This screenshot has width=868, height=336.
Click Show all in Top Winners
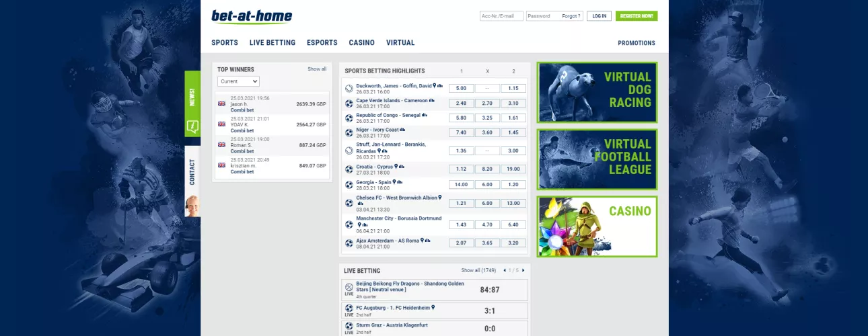pos(317,69)
